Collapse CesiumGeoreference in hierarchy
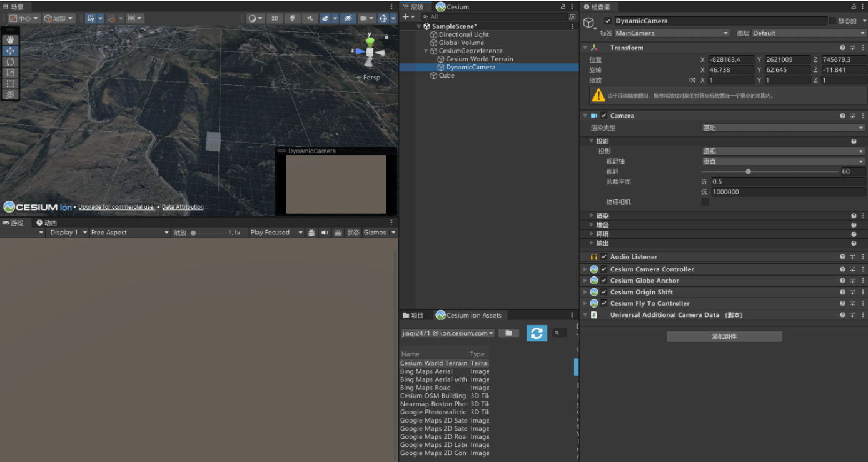The image size is (868, 462). pos(426,51)
